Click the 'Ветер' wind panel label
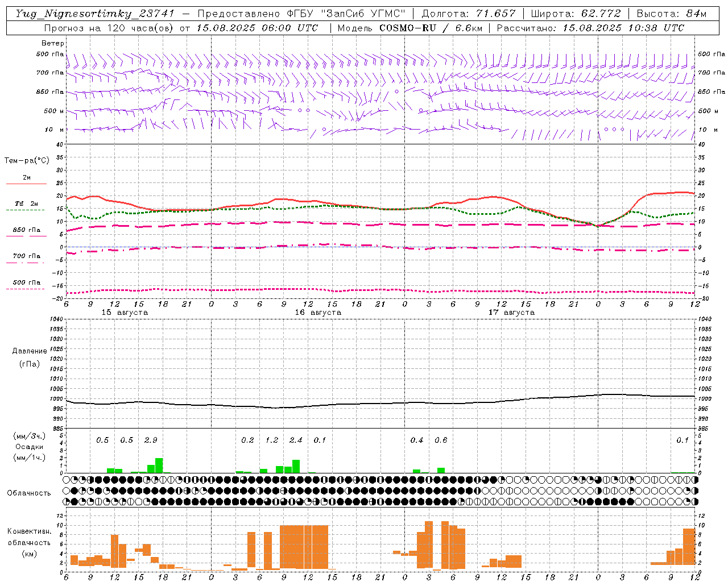The image size is (728, 582). pyautogui.click(x=53, y=43)
